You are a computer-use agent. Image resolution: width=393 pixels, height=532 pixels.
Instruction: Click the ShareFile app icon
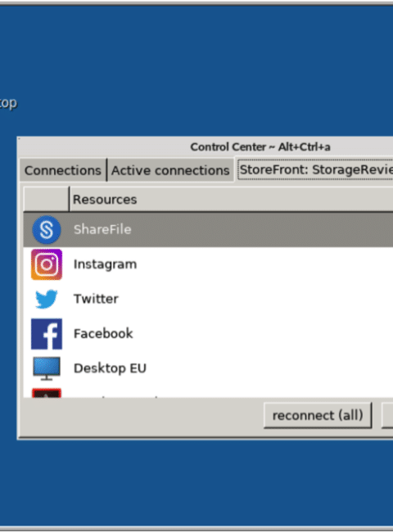47,230
